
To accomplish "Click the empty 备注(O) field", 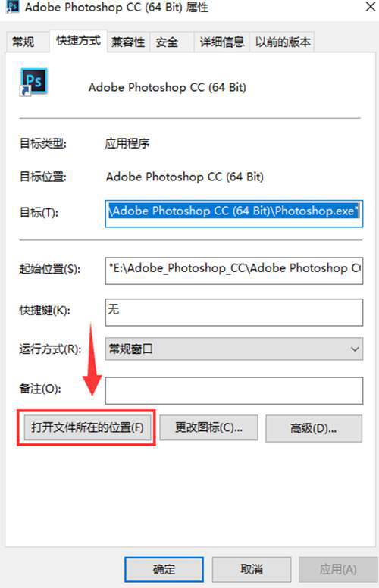I will point(234,390).
